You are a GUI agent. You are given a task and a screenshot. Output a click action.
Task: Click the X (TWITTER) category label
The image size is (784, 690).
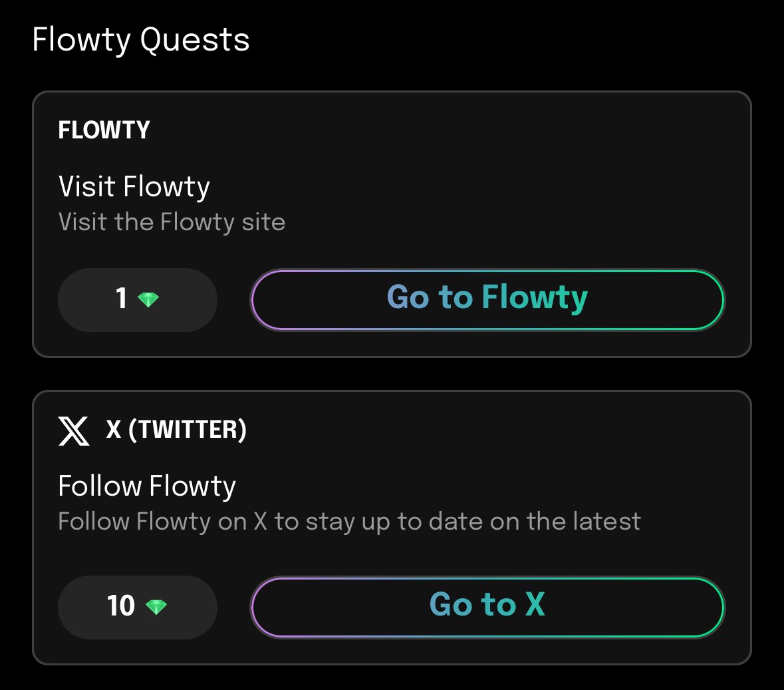coord(176,430)
